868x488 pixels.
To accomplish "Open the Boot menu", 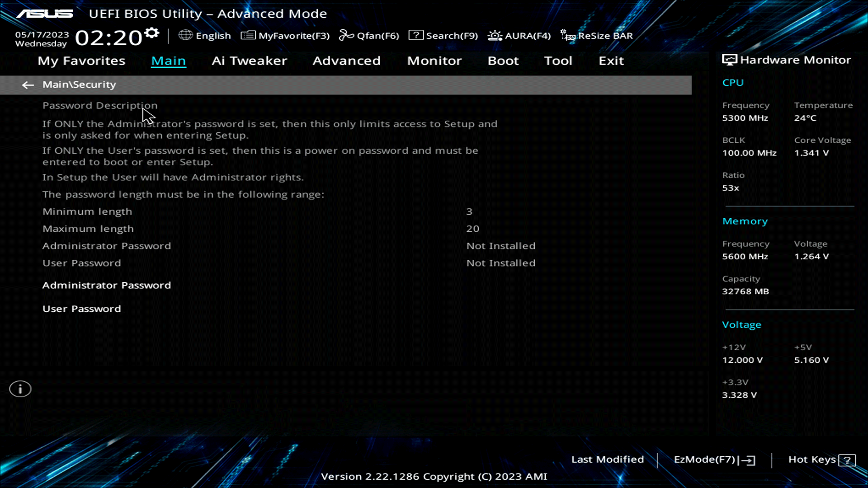I will pos(503,61).
